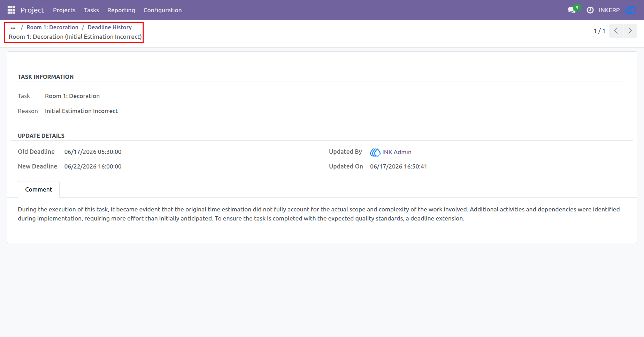Click the INK Admin avatar icon
The image size is (644, 337).
click(375, 152)
